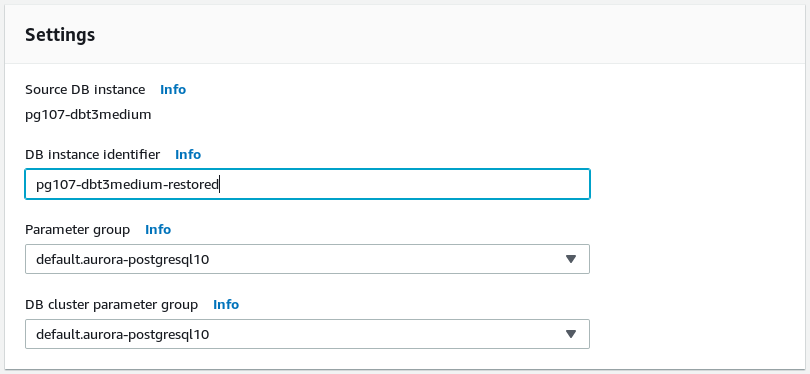Open Info link beside Source DB instance
810x374 pixels.
(x=173, y=89)
